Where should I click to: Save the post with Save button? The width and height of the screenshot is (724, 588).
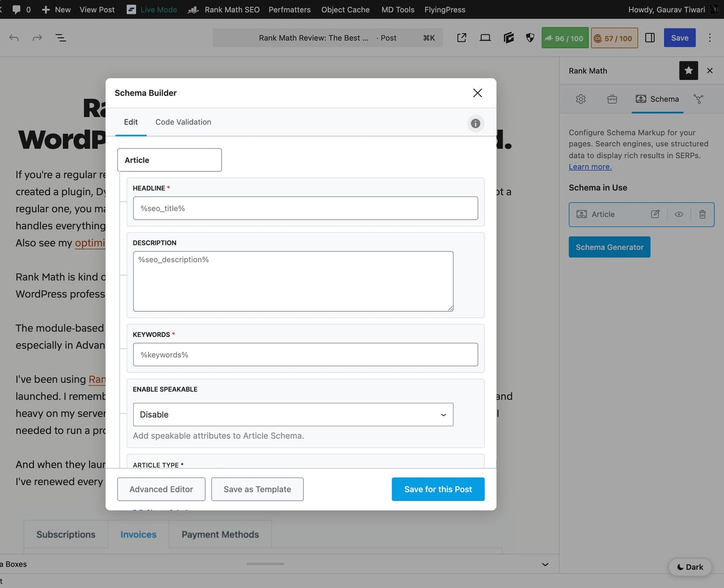click(x=680, y=38)
